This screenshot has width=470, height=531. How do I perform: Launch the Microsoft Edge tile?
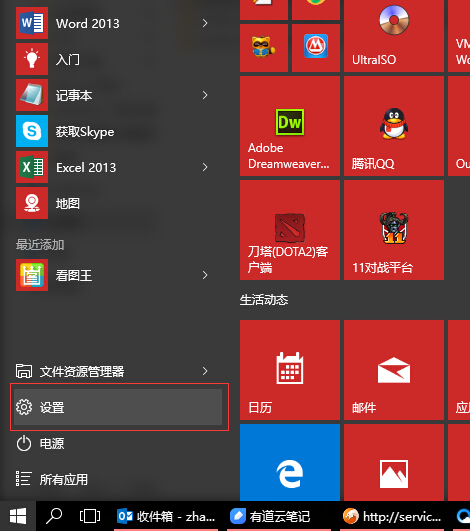point(290,463)
